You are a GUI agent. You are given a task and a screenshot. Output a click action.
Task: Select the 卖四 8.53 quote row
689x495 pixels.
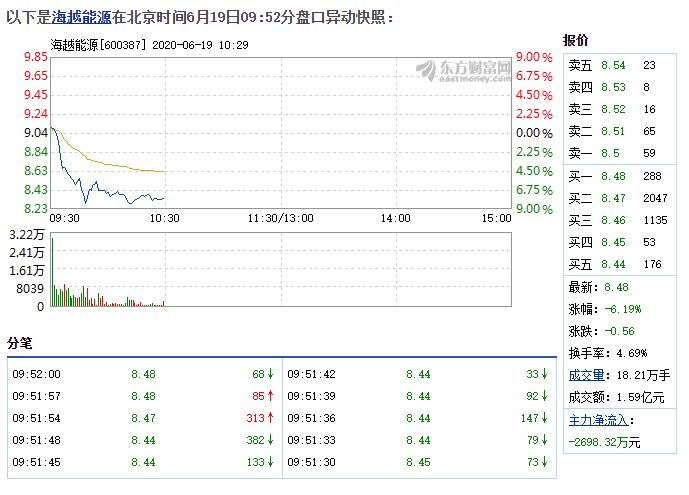pos(620,87)
